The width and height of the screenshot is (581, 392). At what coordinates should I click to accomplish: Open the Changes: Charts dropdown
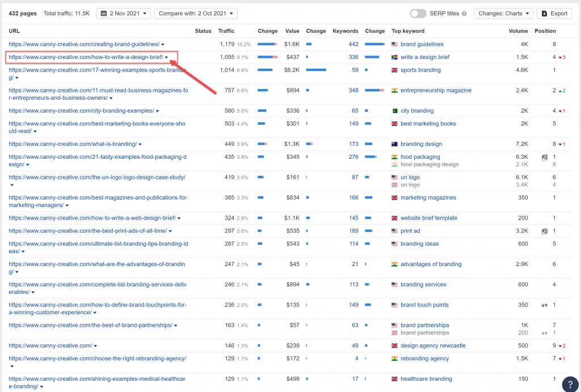pyautogui.click(x=504, y=14)
